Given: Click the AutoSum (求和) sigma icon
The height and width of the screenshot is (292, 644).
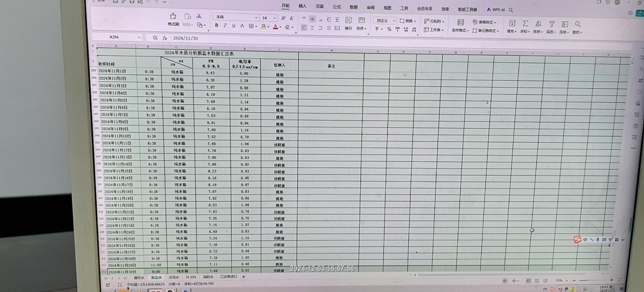Looking at the screenshot, I should pos(525,23).
